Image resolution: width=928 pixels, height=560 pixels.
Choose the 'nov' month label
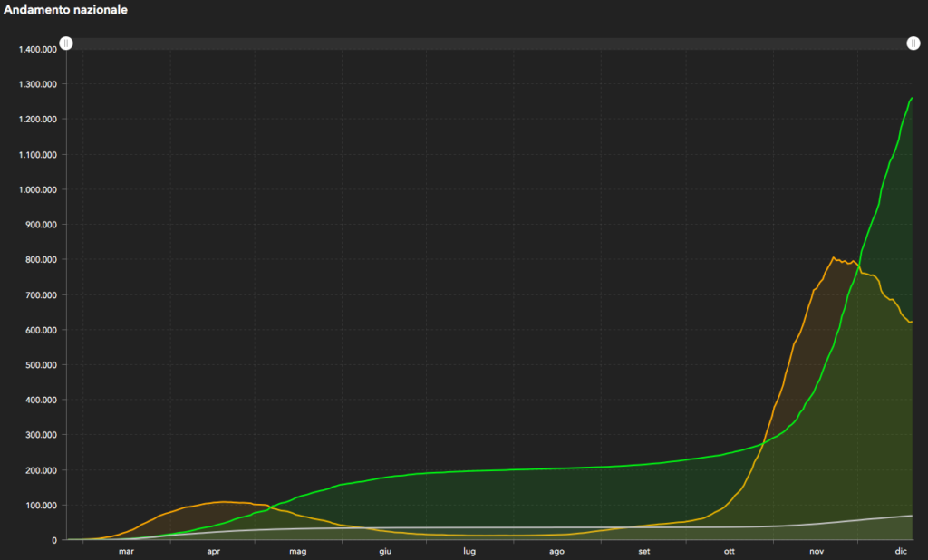click(817, 551)
